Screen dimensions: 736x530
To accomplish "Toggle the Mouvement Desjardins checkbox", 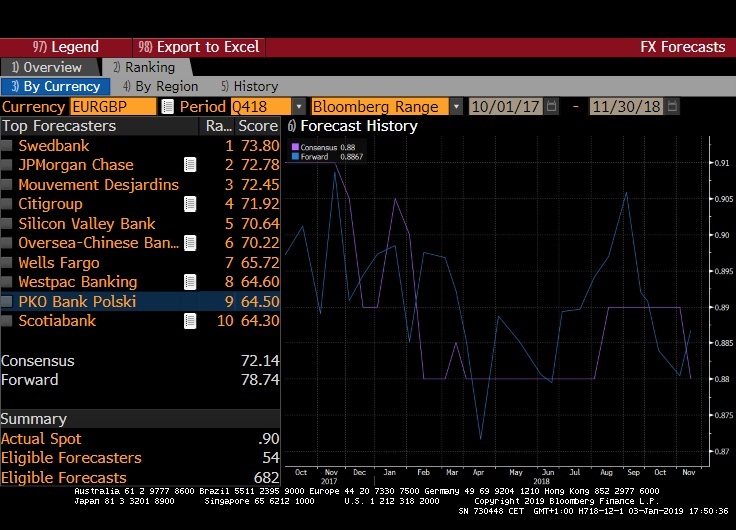I will [8, 185].
